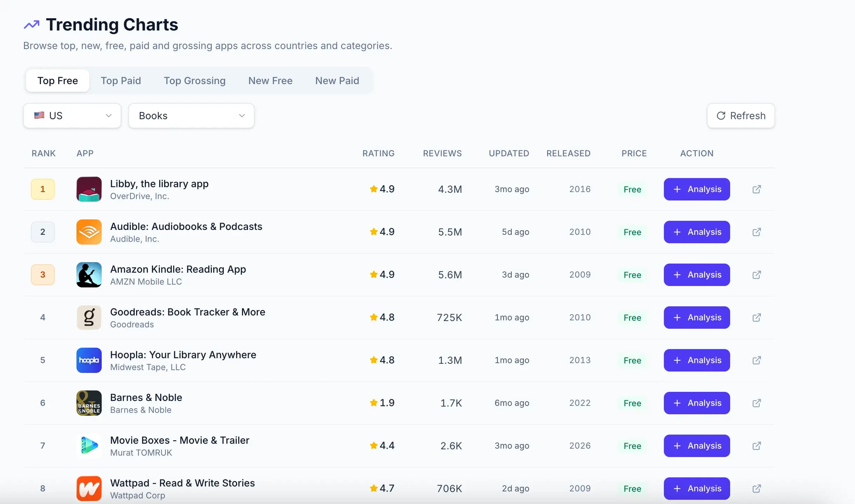Click developer name "Murat TOMRUK"
Screen dimensions: 855x504
tap(141, 453)
